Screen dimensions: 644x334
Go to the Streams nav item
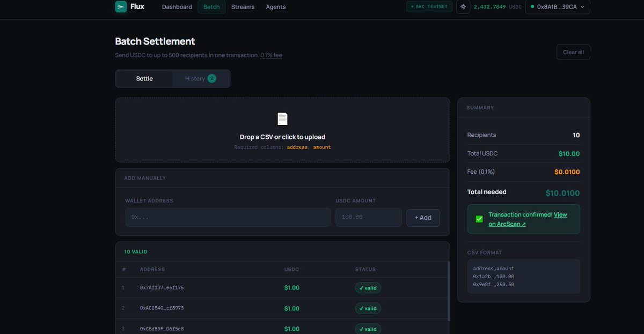tap(243, 7)
